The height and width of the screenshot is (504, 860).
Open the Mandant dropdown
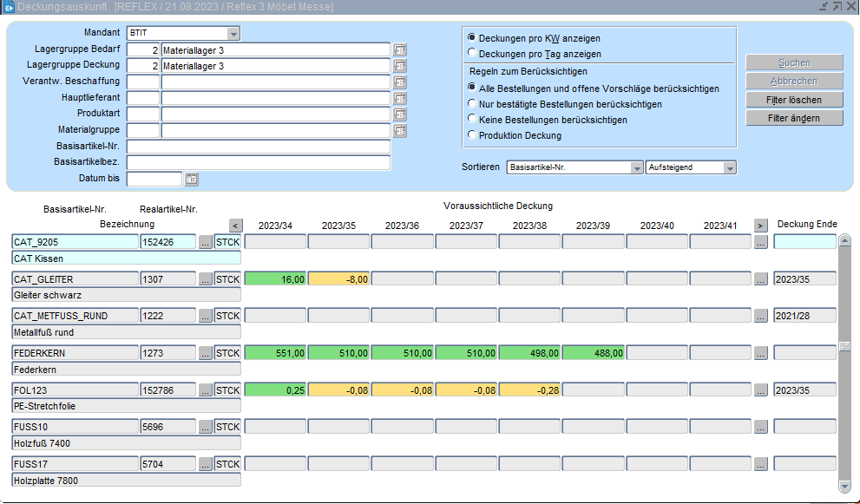(233, 33)
